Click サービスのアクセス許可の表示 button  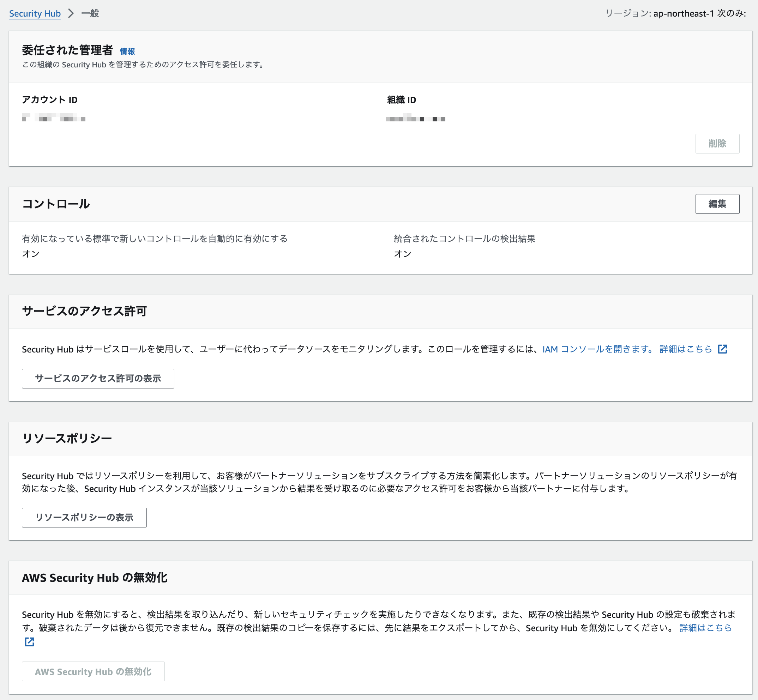[x=98, y=379]
